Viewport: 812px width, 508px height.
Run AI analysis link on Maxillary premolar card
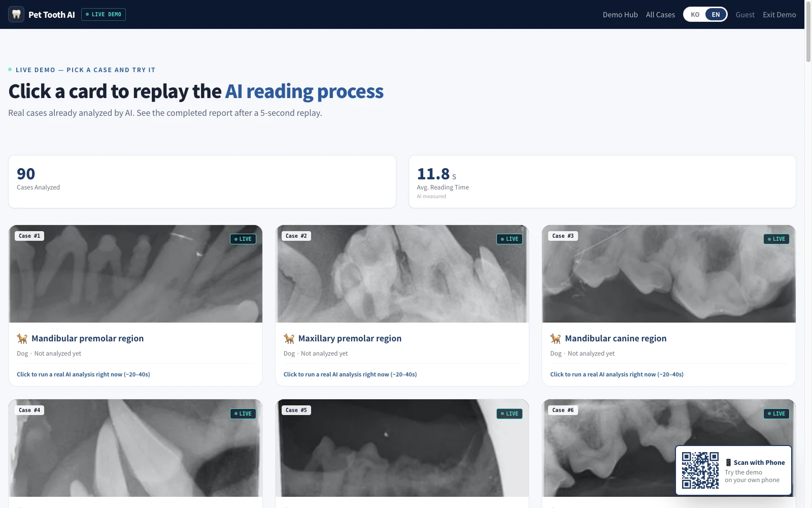(x=350, y=374)
